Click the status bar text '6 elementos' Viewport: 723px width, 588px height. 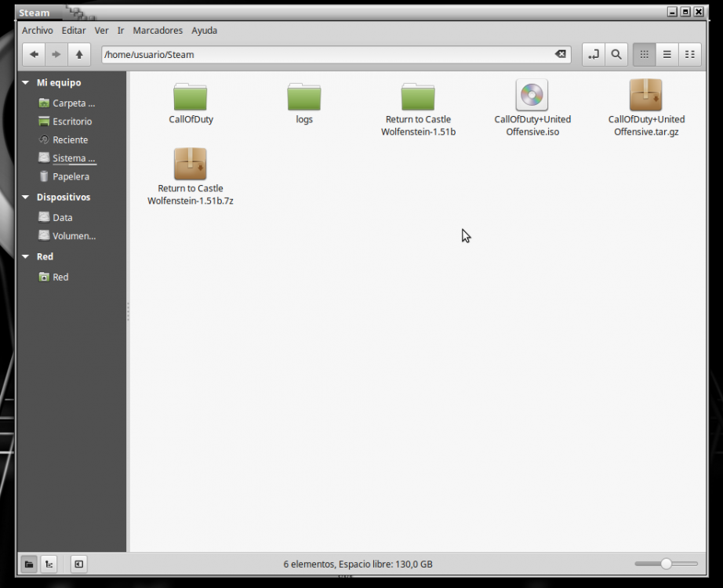[308, 564]
